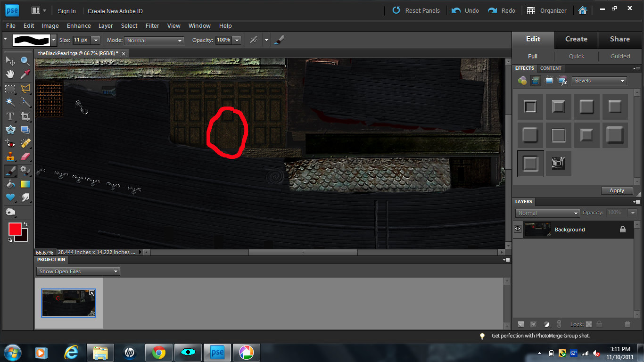Reset default foreground and background colors
This screenshot has width=644, height=362.
pos(10,240)
